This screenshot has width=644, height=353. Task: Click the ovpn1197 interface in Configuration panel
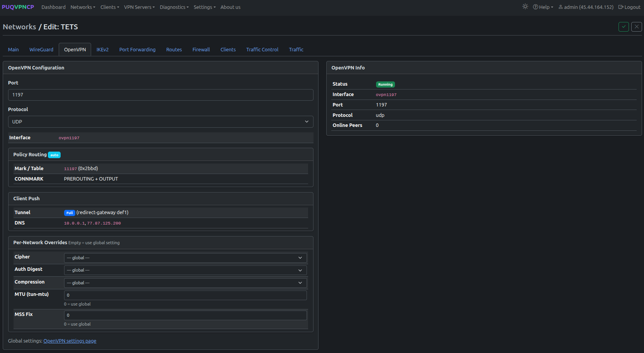tap(69, 138)
